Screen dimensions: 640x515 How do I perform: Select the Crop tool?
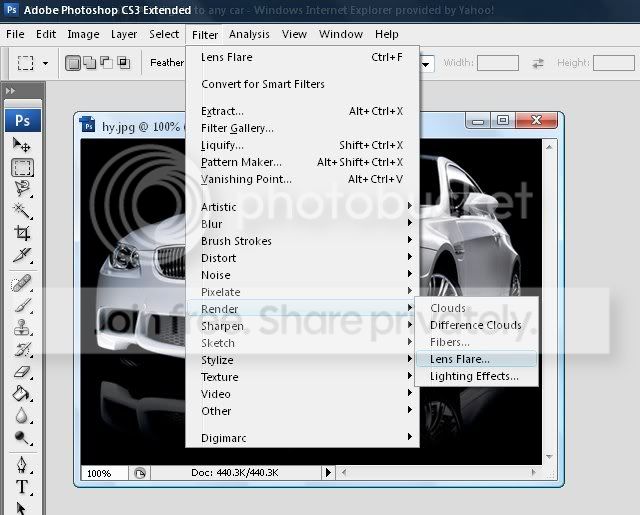[22, 233]
